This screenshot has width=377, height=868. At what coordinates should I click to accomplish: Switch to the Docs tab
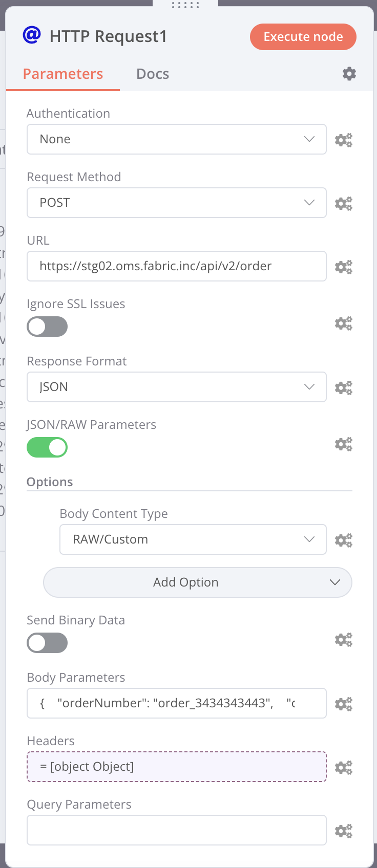pyautogui.click(x=153, y=74)
